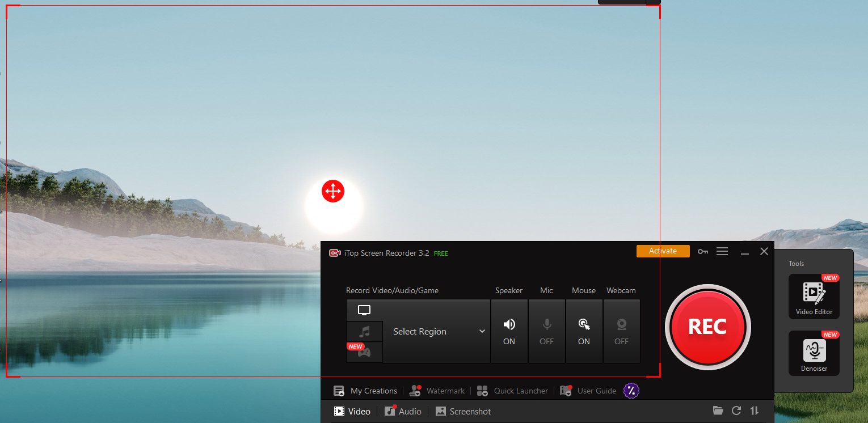This screenshot has height=423, width=868.
Task: Enable the Mic toggle
Action: click(x=546, y=331)
